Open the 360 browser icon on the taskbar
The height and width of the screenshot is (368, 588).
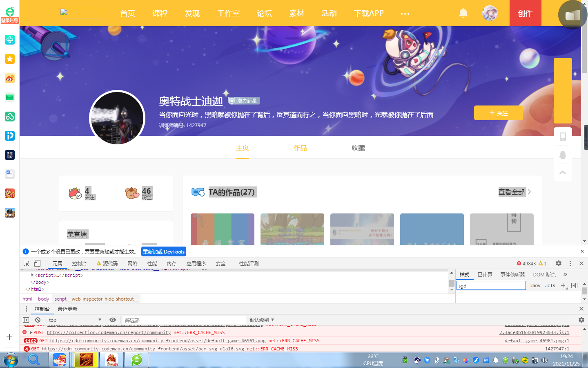(137, 360)
